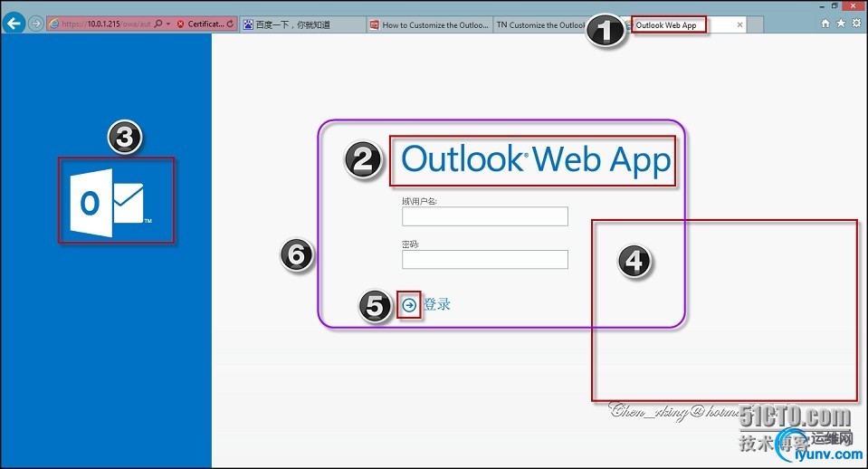
Task: Switch to How to Customize the Outlook tab
Action: tap(430, 25)
